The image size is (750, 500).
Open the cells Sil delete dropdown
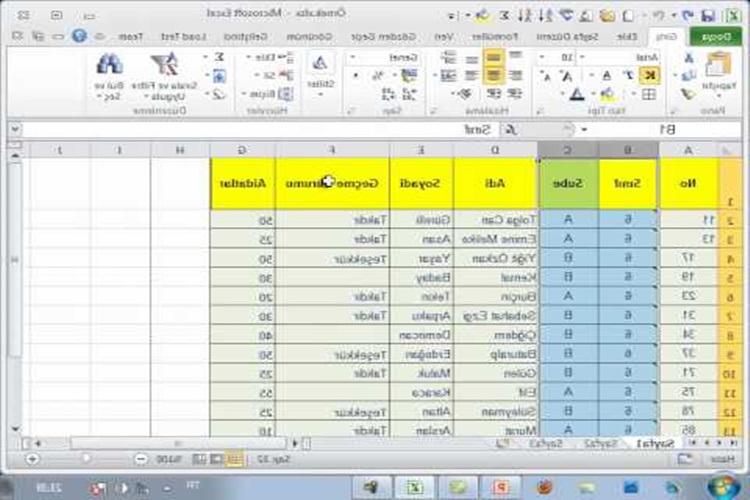pos(274,76)
